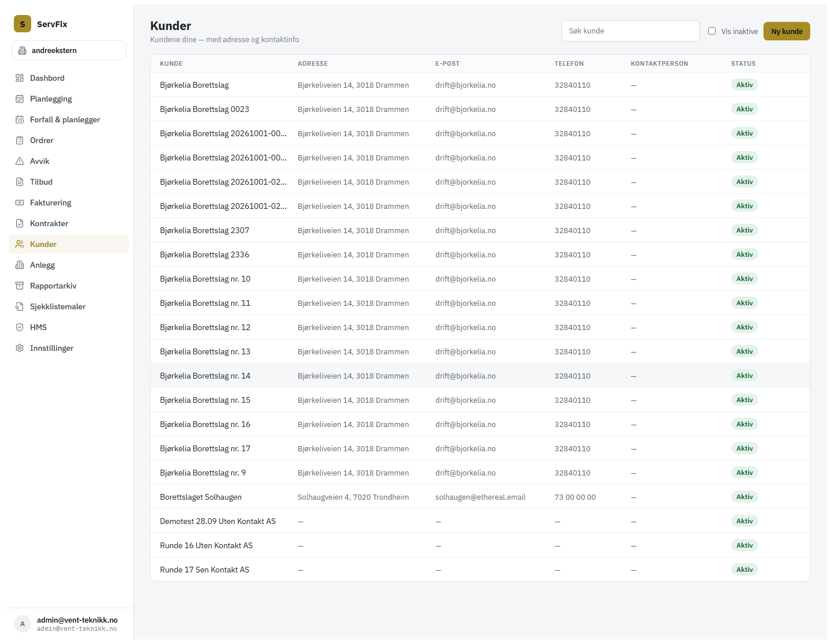Open the Dashbord menu item
Image resolution: width=831 pixels, height=644 pixels.
coord(69,78)
